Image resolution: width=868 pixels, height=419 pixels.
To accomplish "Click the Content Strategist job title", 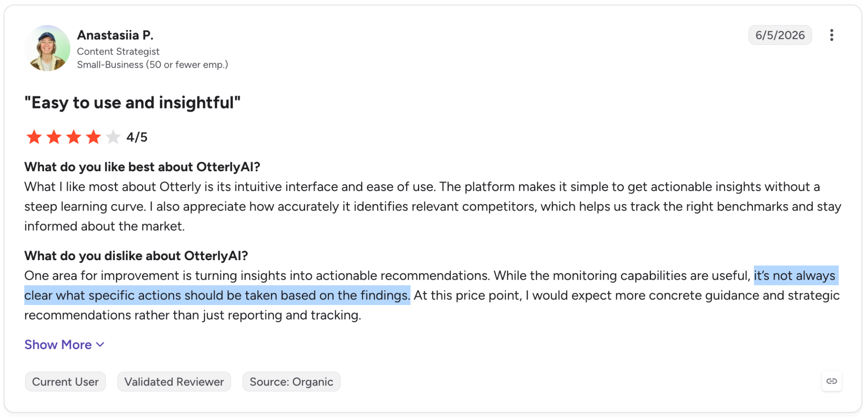I will (118, 52).
